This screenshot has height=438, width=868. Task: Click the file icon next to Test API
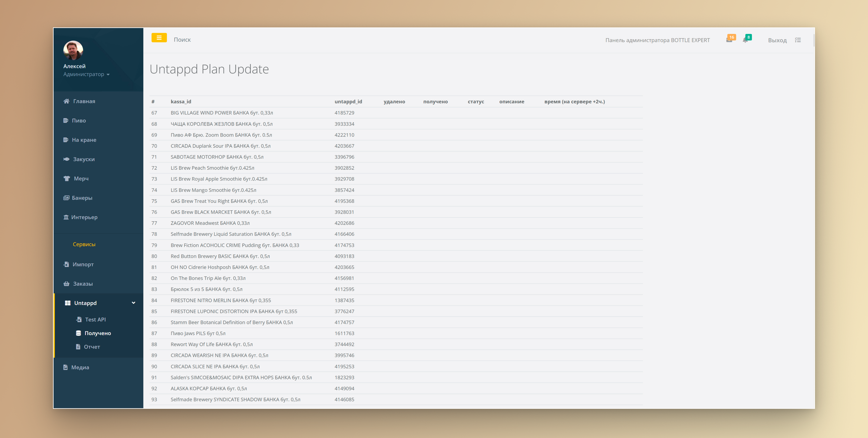pos(79,319)
